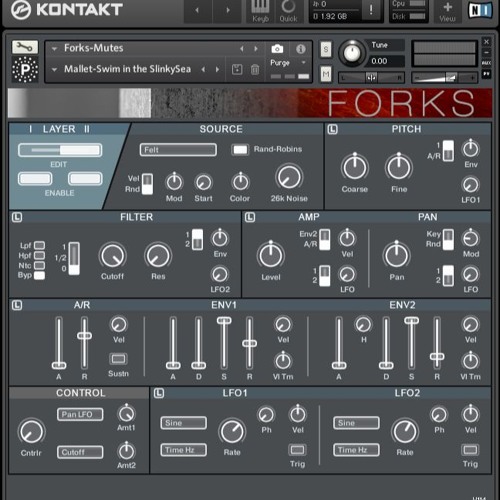Go to previous instrument with top-bar left arrow
Viewport: 500px width, 500px height.
[x=197, y=10]
